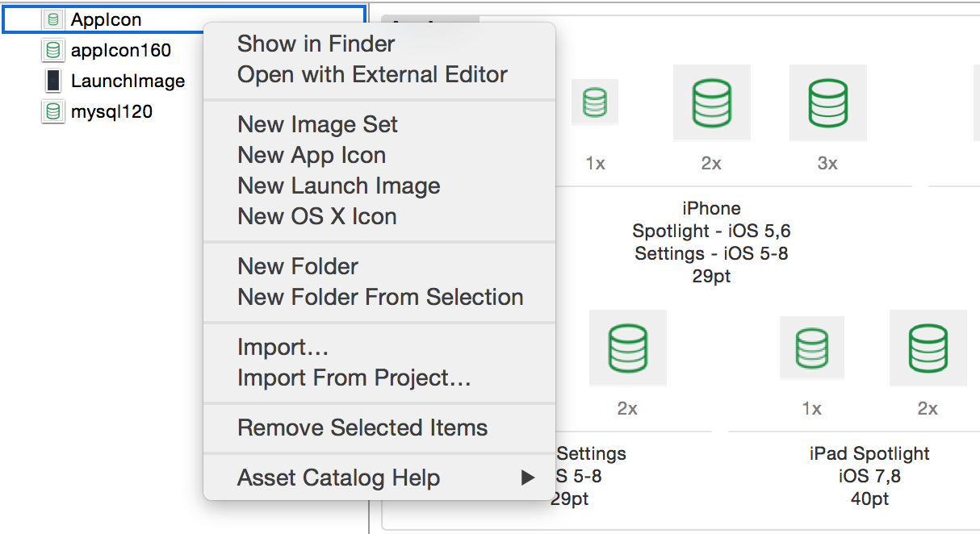Select the iPhone 29pt 2x icon slot
The image size is (980, 534).
point(711,102)
